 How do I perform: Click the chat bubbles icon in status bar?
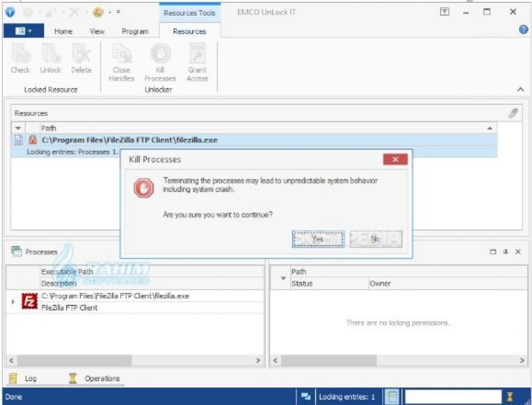point(306,396)
